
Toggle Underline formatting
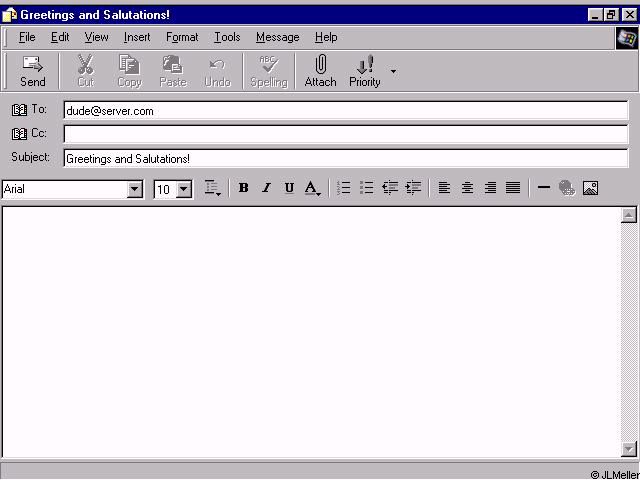pyautogui.click(x=289, y=188)
